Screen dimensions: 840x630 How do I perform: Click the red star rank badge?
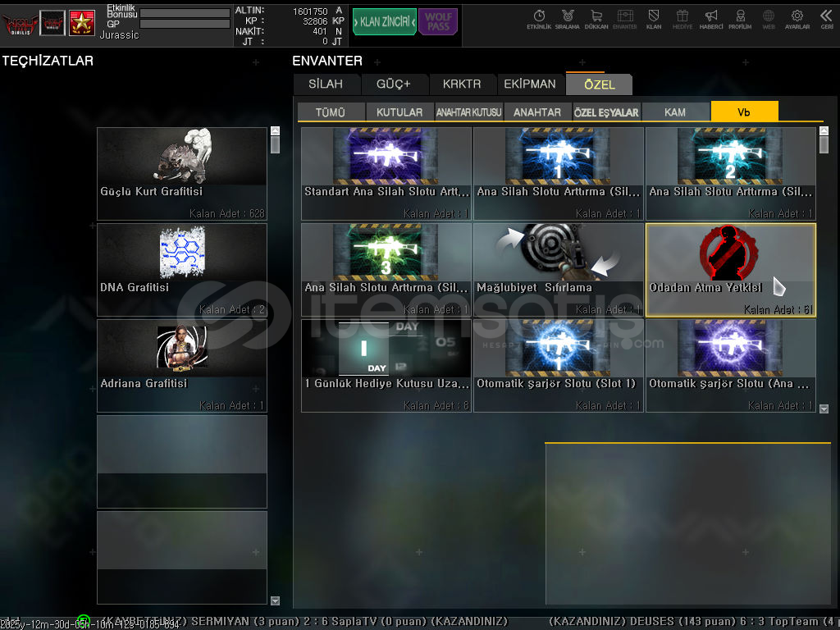pos(82,23)
